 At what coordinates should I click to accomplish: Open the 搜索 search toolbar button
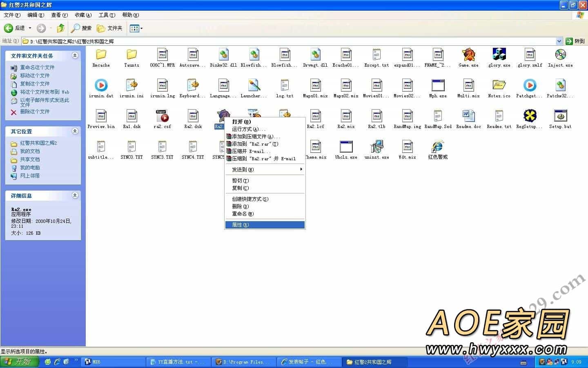click(81, 28)
